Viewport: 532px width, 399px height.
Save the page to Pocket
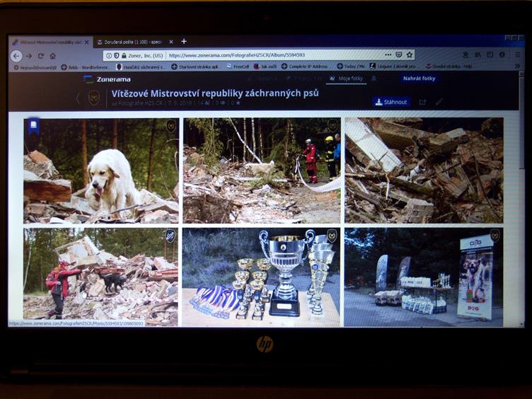point(399,54)
